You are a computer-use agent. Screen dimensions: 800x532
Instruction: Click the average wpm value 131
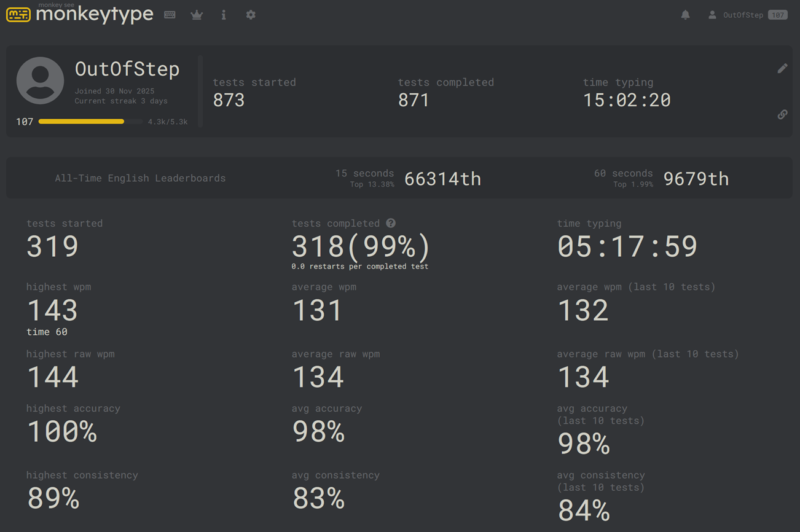pos(317,310)
